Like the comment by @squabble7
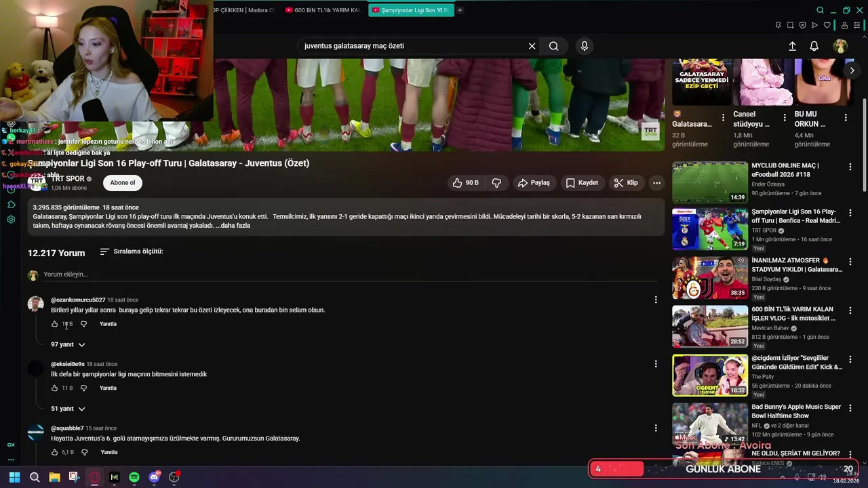This screenshot has width=868, height=488. tap(55, 452)
